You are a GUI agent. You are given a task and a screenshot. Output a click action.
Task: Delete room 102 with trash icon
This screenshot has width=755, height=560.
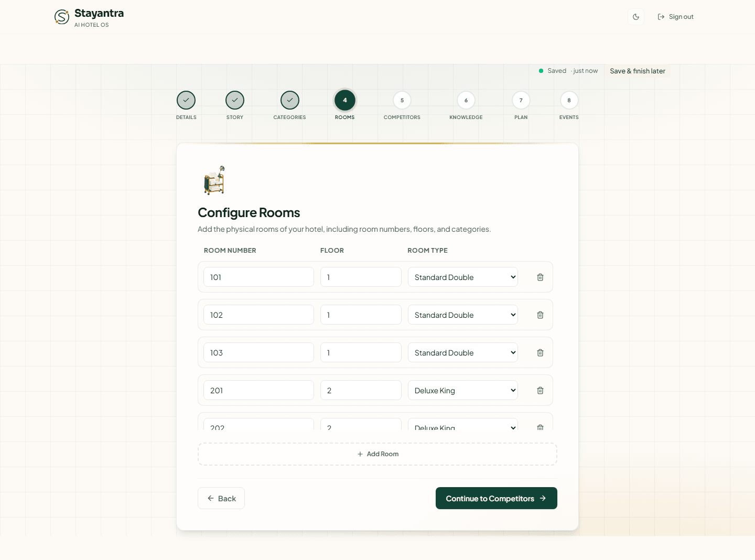[x=540, y=315]
